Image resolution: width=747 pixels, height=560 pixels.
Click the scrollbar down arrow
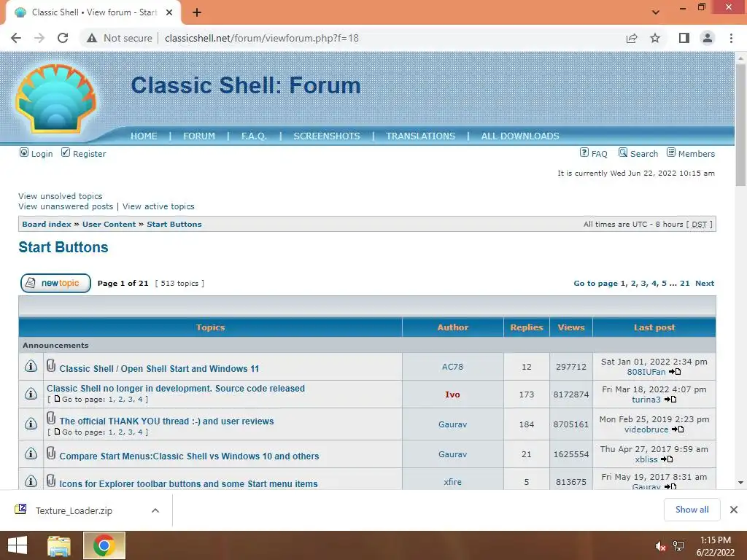[x=741, y=483]
